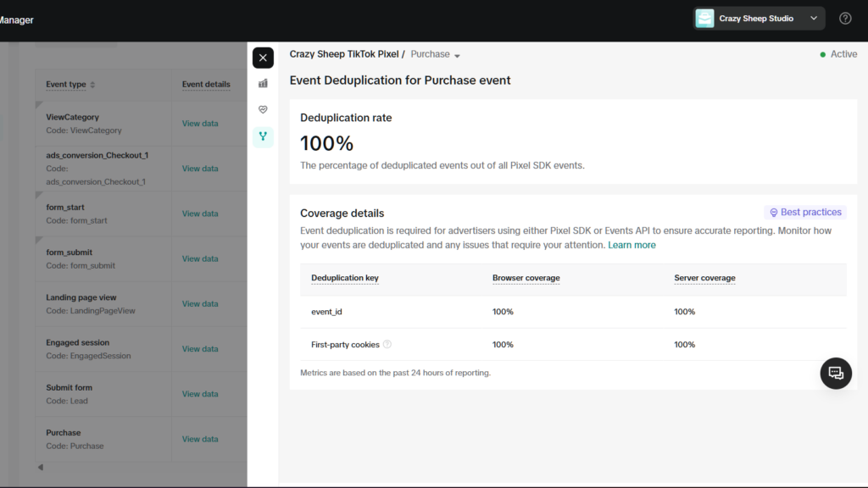Click the horizontal scroll left arrow
Screen dimensions: 868x488
tap(40, 468)
